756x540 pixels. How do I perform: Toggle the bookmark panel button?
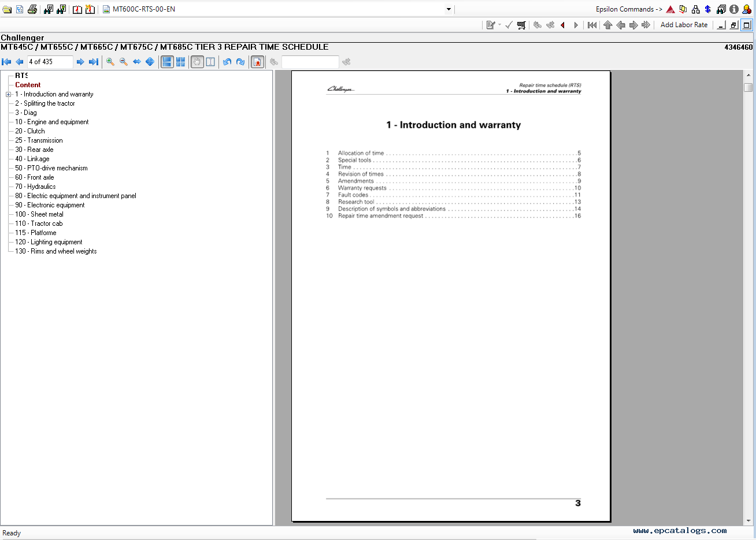[x=257, y=62]
